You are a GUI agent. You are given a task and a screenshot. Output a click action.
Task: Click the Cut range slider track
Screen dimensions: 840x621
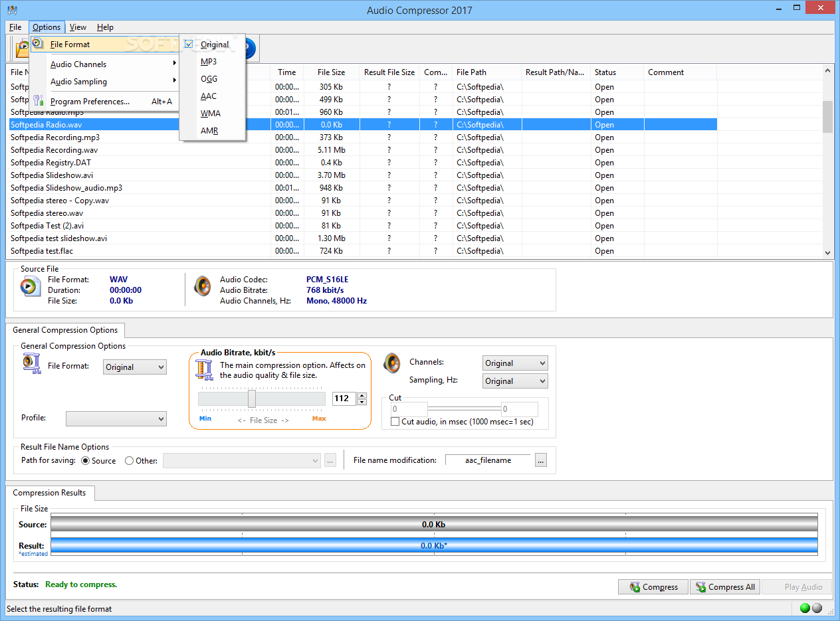pos(465,409)
